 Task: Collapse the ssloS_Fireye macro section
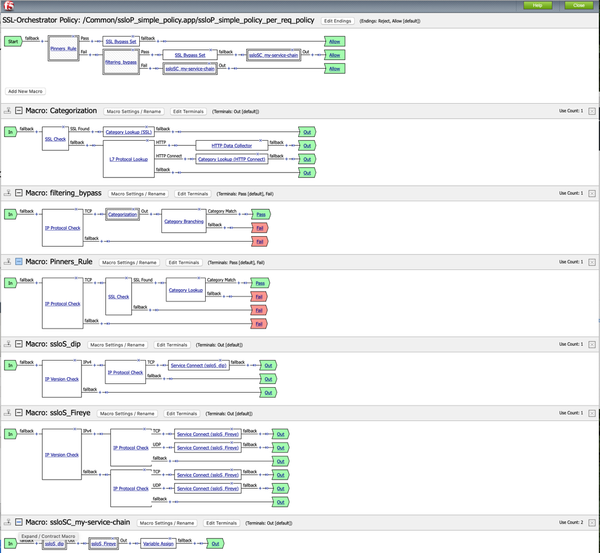19,413
